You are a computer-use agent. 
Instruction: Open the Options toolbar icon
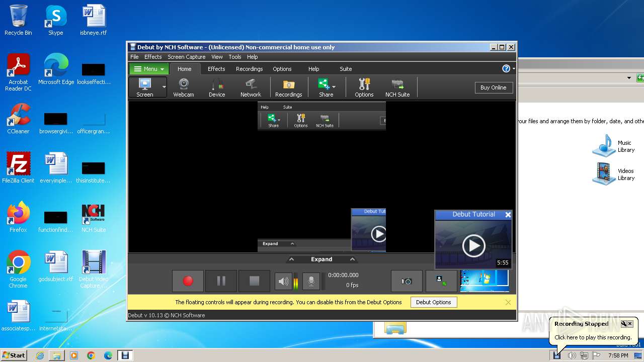(364, 87)
